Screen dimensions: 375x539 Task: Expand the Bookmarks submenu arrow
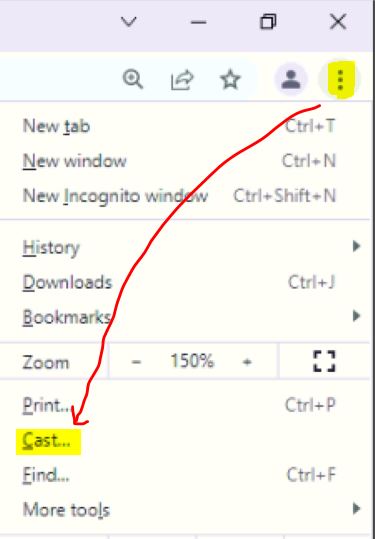[356, 316]
